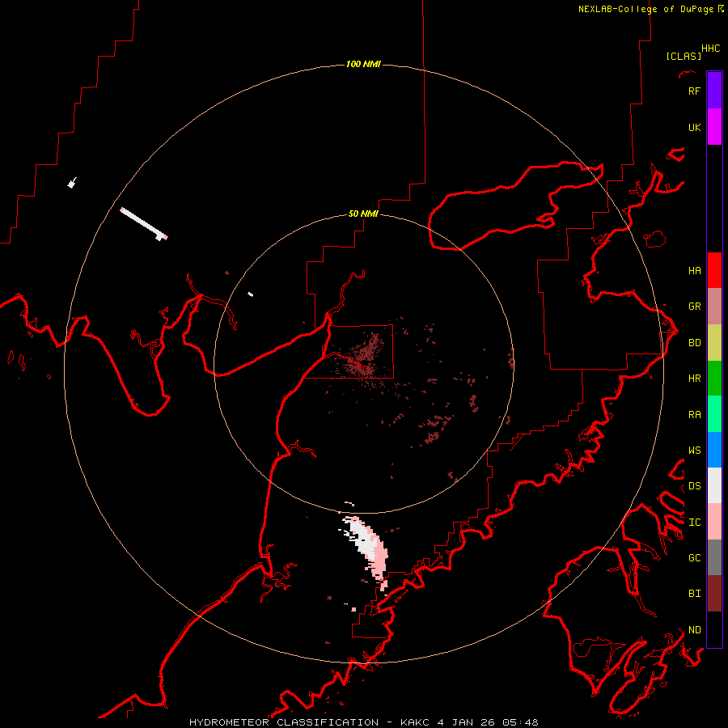Select the GR dusty-pink legend swatch
Image resolution: width=728 pixels, height=728 pixels.
pyautogui.click(x=714, y=307)
